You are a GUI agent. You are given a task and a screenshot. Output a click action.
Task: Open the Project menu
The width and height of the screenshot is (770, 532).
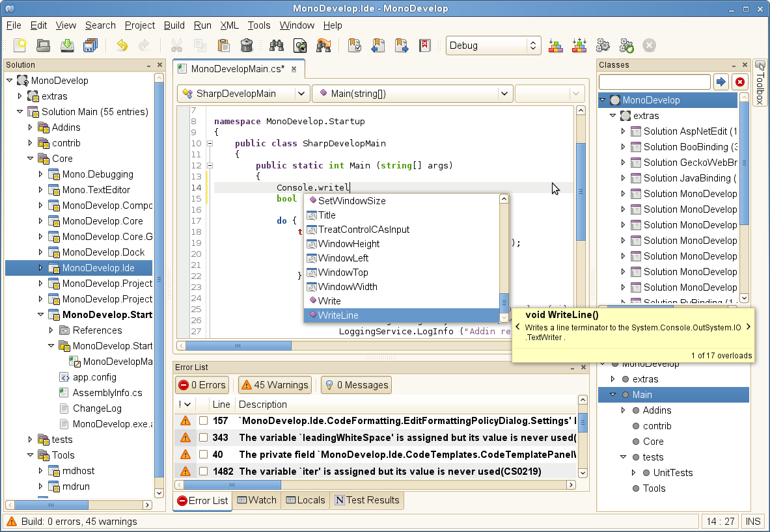[x=139, y=25]
